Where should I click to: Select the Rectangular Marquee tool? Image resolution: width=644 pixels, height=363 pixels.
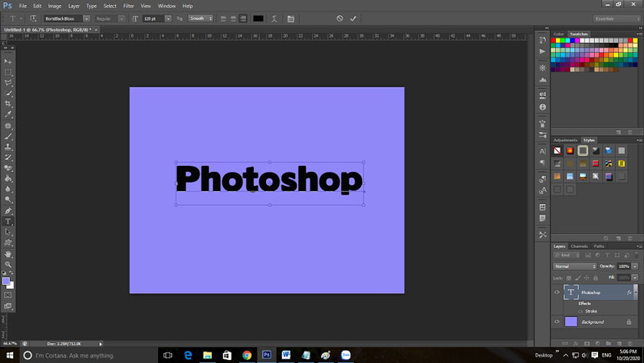point(8,72)
